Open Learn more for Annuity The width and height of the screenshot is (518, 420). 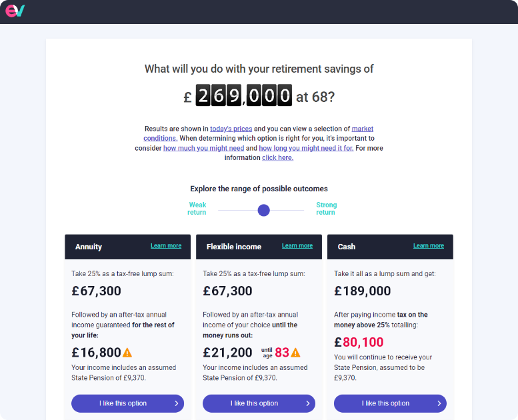point(166,246)
